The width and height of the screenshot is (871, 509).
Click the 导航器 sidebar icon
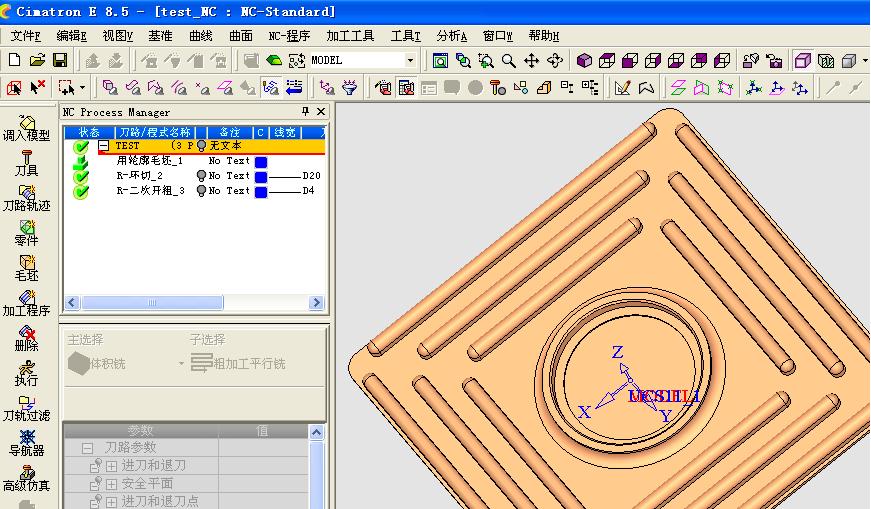click(26, 444)
